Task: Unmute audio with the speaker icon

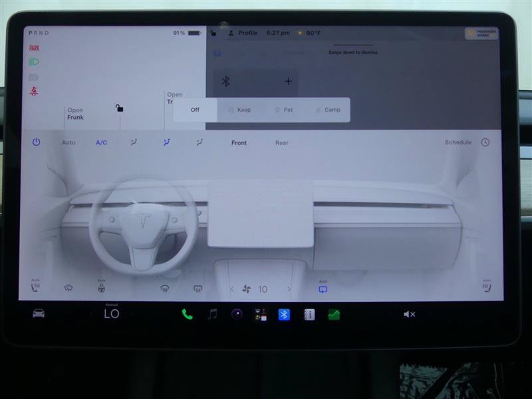Action: click(x=410, y=315)
